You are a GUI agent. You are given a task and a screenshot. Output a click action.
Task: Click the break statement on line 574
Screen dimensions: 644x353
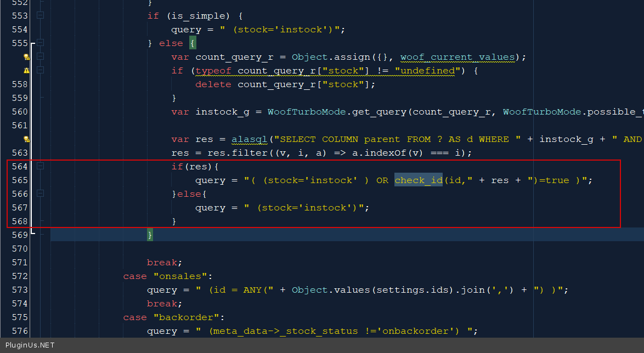tap(164, 303)
